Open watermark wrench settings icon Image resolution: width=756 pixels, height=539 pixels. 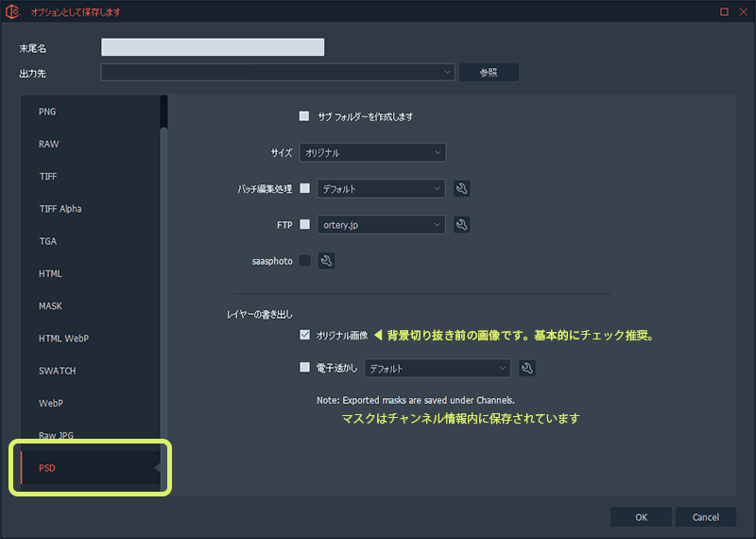pyautogui.click(x=527, y=368)
